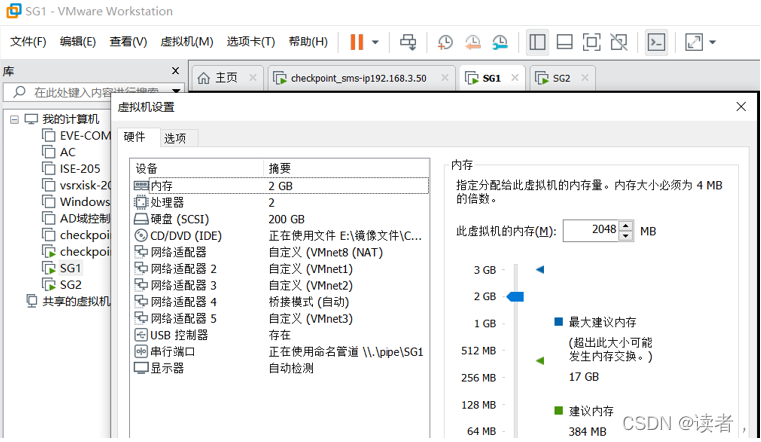Image resolution: width=761 pixels, height=442 pixels.
Task: Select the SG1 tab
Action: 491,78
